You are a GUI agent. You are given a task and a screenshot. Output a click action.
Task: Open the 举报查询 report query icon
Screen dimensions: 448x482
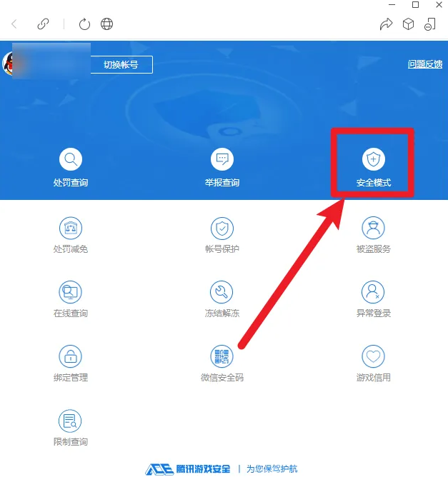coord(221,159)
